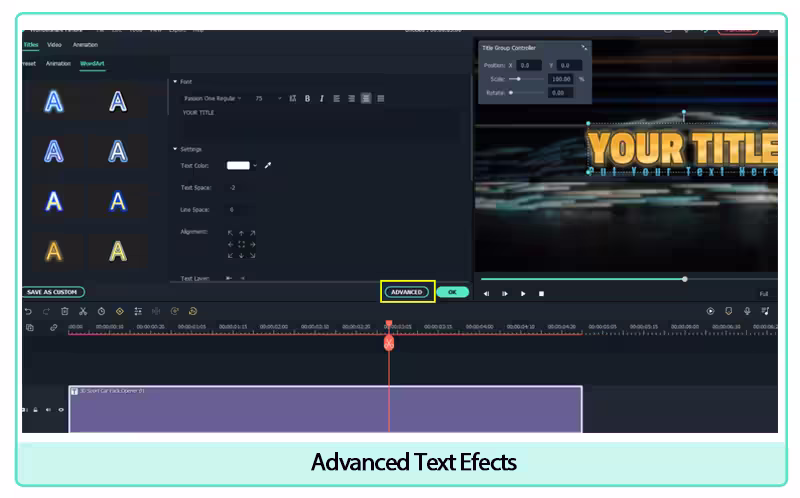Click the ADVANCED button
Screen dimensions: 800x498
point(407,292)
